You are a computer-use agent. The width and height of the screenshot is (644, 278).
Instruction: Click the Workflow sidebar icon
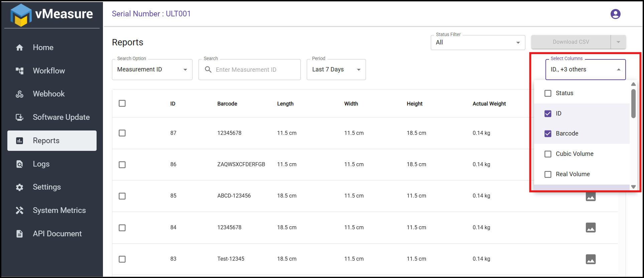point(20,71)
